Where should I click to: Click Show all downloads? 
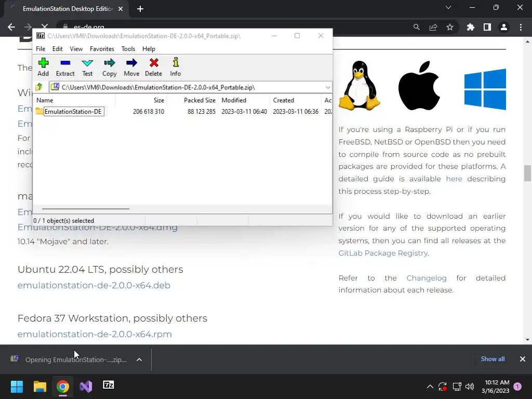coord(493,359)
